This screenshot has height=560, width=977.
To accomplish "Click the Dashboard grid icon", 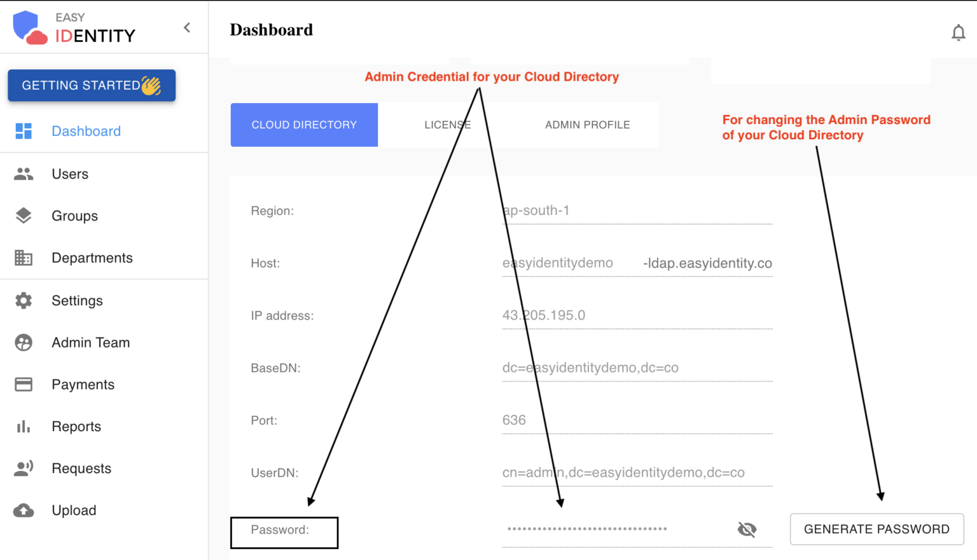I will [24, 131].
